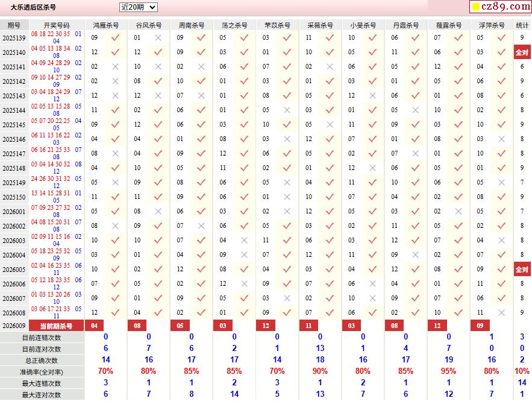Image resolution: width=532 pixels, height=401 pixels.
Task: Click the red 11 kill number under 采薇
Action: 308,326
